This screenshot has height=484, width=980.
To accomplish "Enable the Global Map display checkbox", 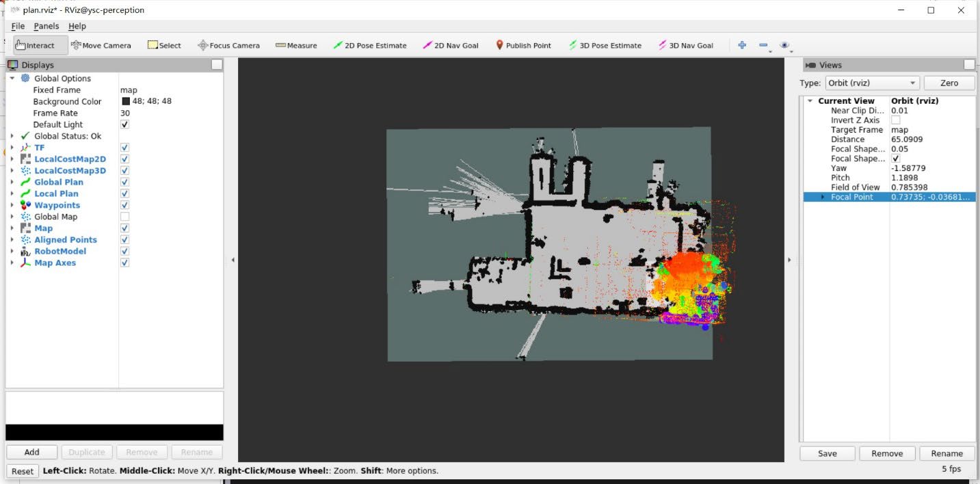I will [124, 217].
